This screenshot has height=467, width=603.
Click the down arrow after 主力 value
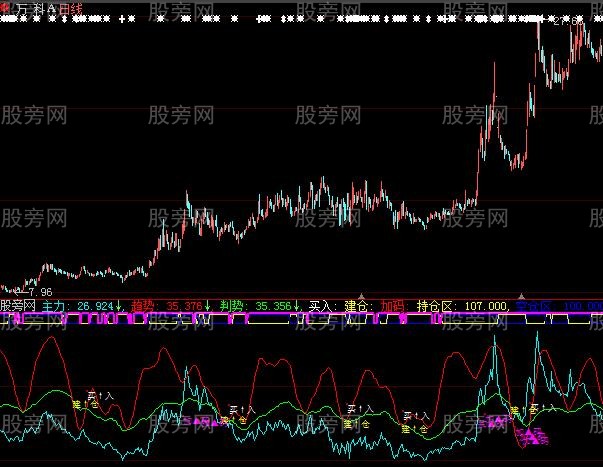pos(122,305)
